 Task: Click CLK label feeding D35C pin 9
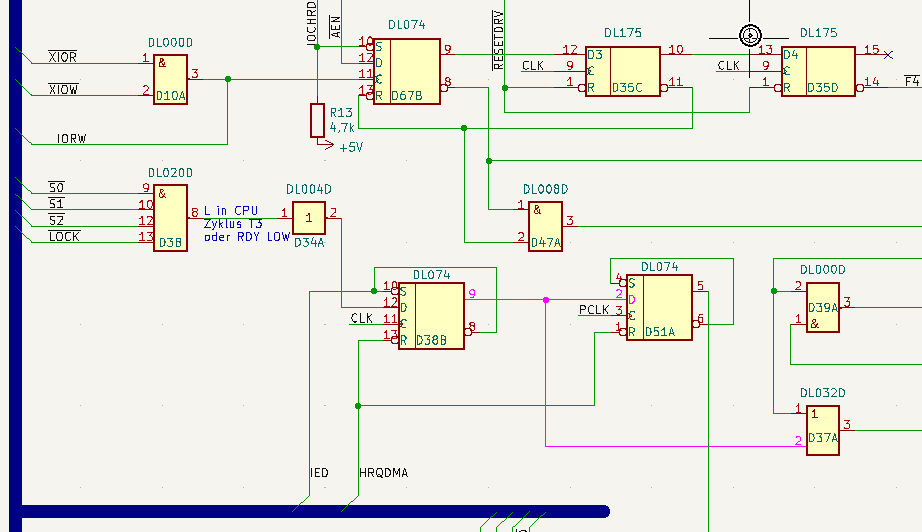click(x=533, y=65)
